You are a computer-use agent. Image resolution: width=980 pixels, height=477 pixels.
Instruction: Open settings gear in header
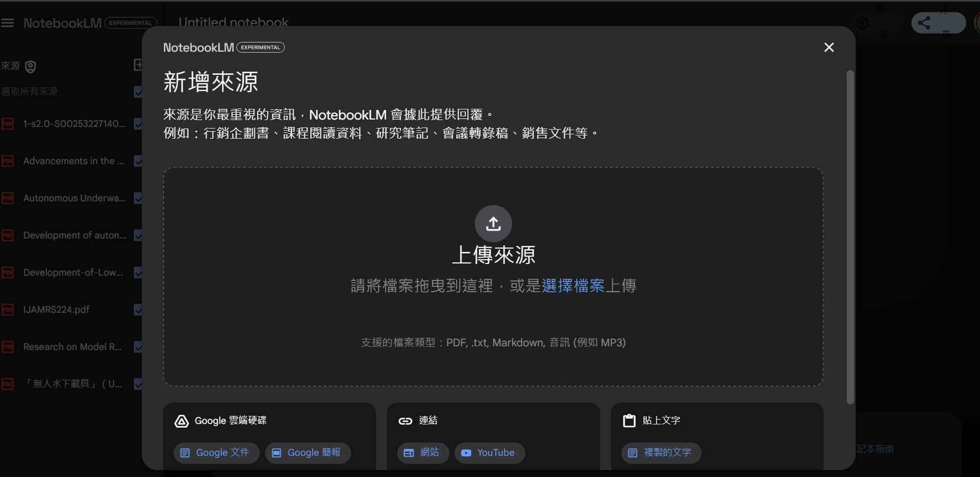point(862,23)
